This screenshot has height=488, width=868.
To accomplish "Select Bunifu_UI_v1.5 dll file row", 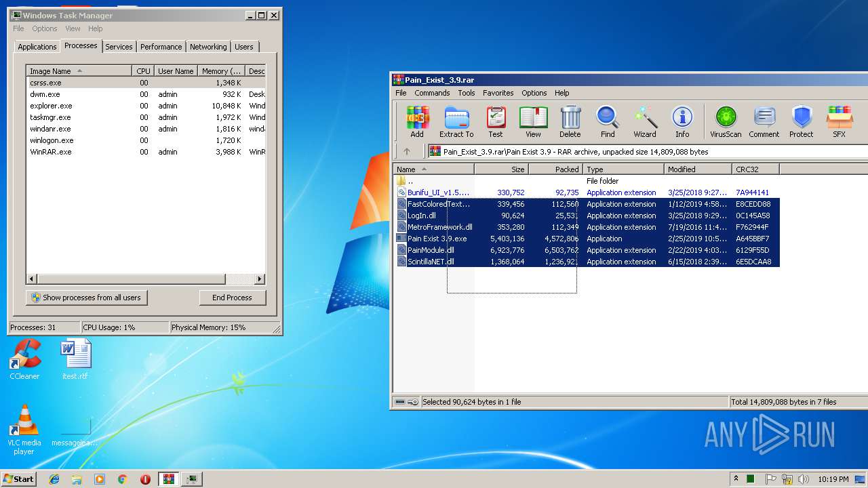I will [587, 192].
